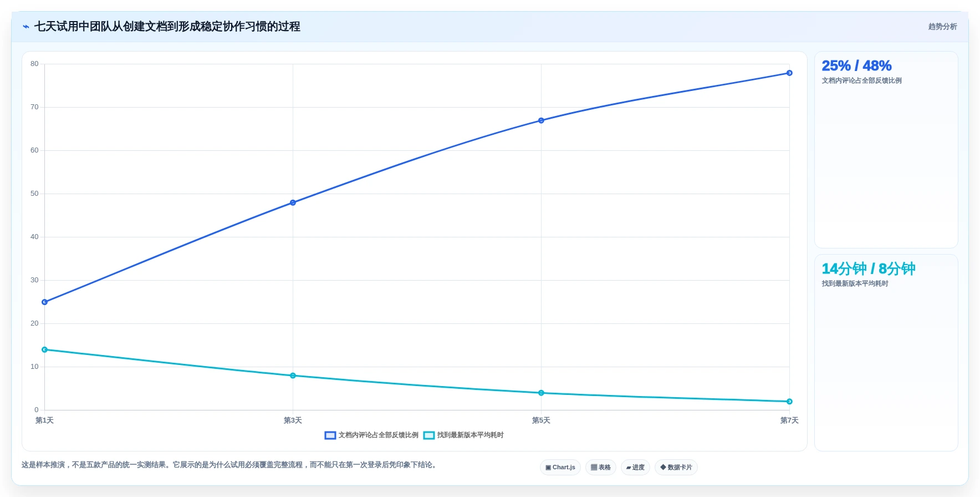Click x-axis label 第7天
This screenshot has height=497, width=980.
pyautogui.click(x=789, y=420)
